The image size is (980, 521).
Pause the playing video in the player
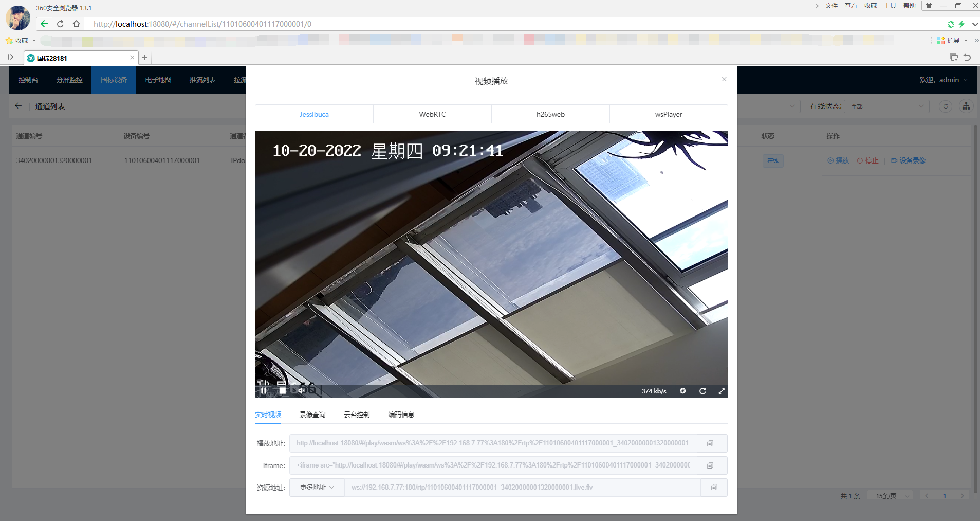click(x=264, y=390)
